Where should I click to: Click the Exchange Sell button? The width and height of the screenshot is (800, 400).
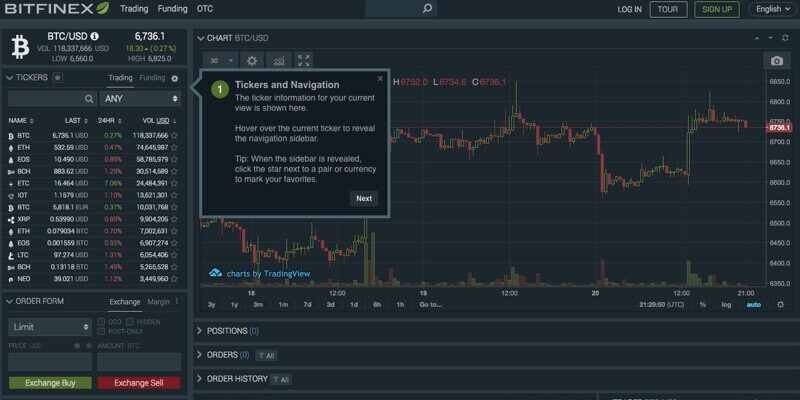click(139, 383)
